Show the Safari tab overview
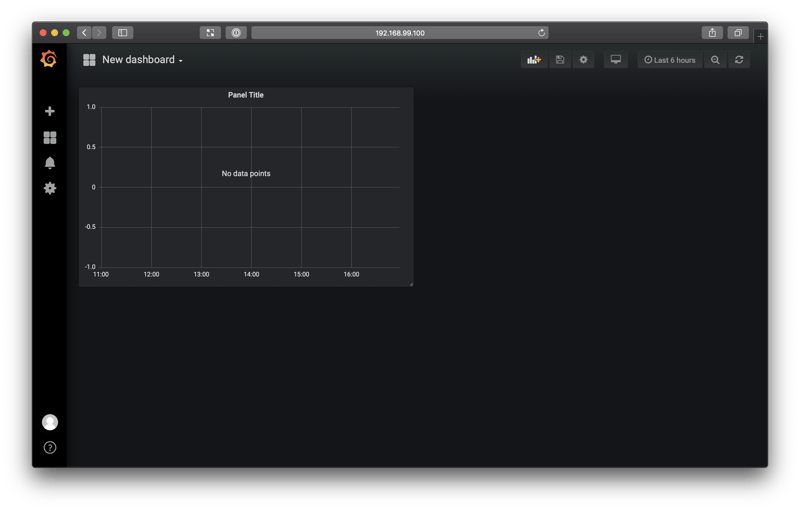This screenshot has width=800, height=510. [x=738, y=33]
